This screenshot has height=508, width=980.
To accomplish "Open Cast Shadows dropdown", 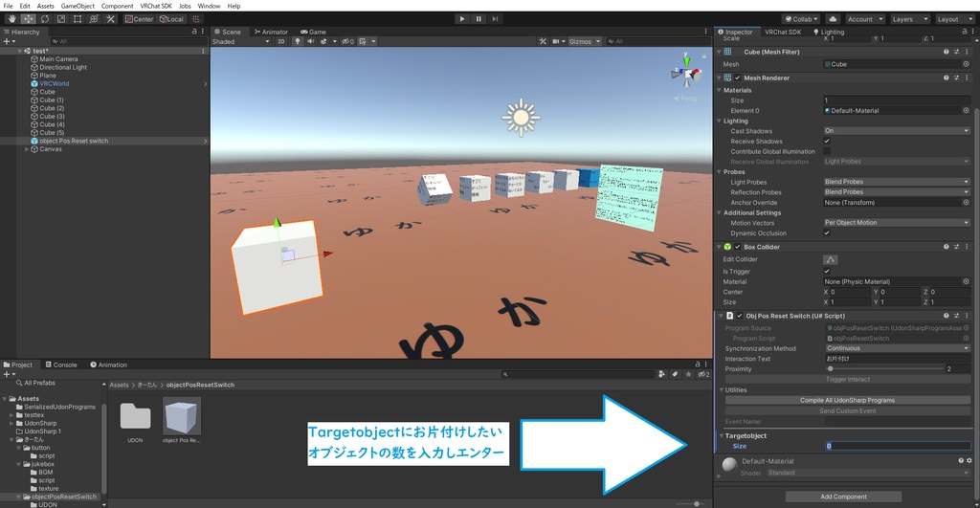I will point(896,131).
